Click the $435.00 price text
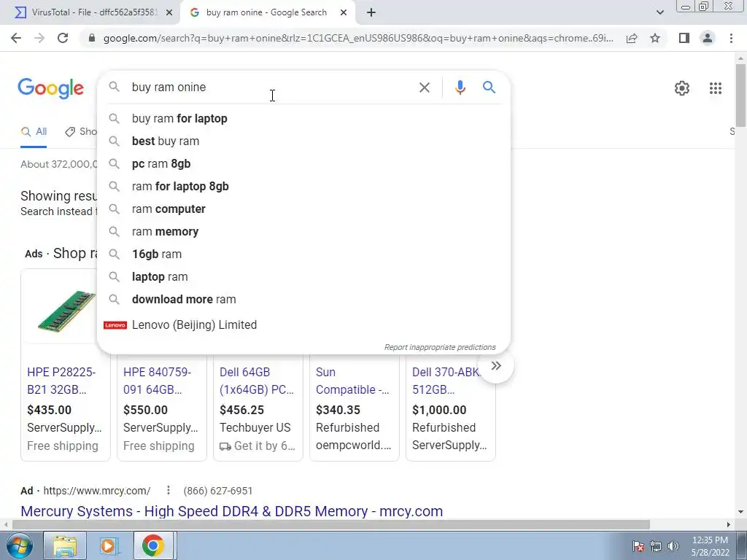This screenshot has width=747, height=560. pos(49,410)
